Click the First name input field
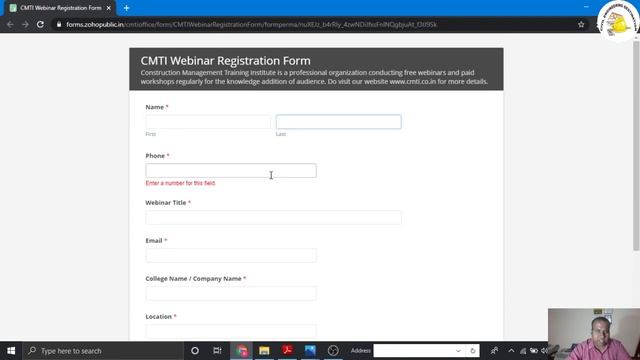 [208, 122]
